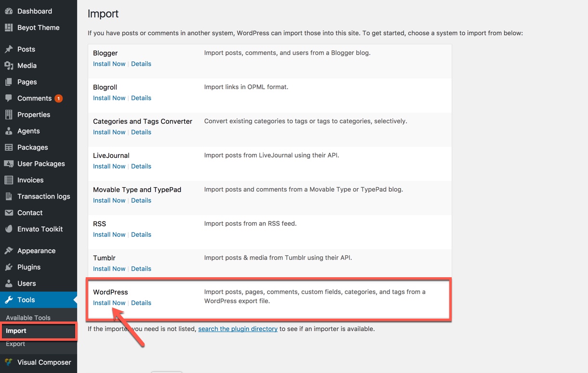Image resolution: width=588 pixels, height=373 pixels.
Task: Click the Comments speech bubble icon
Action: pyautogui.click(x=9, y=98)
